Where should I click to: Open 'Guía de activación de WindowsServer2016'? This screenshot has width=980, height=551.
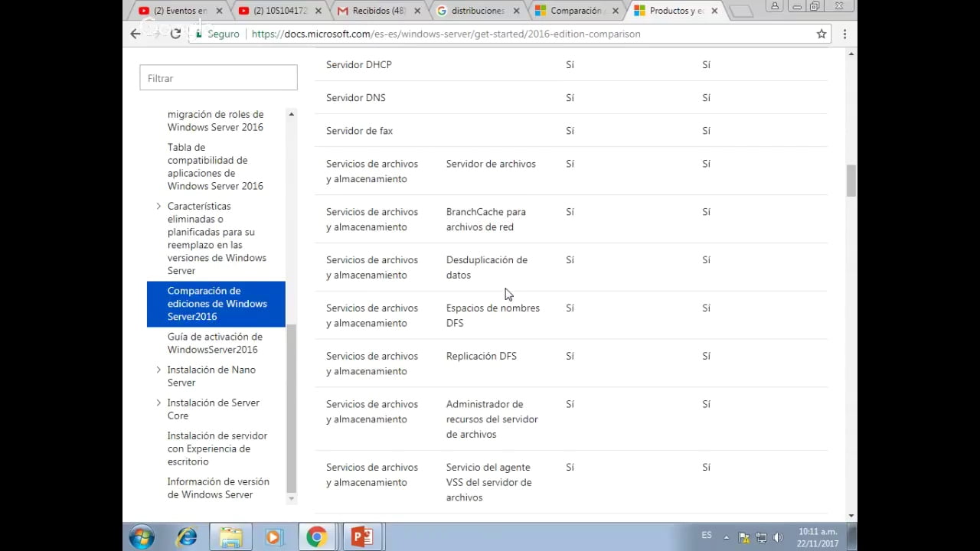(215, 343)
